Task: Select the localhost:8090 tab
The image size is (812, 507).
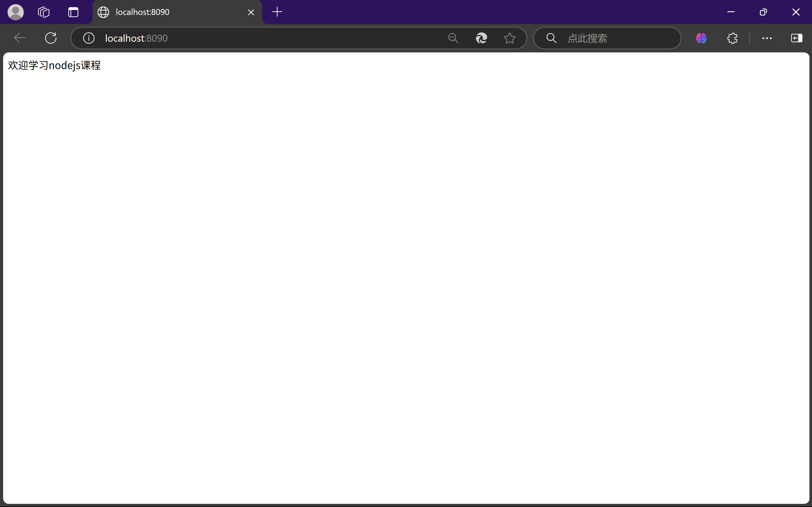Action: [168, 12]
